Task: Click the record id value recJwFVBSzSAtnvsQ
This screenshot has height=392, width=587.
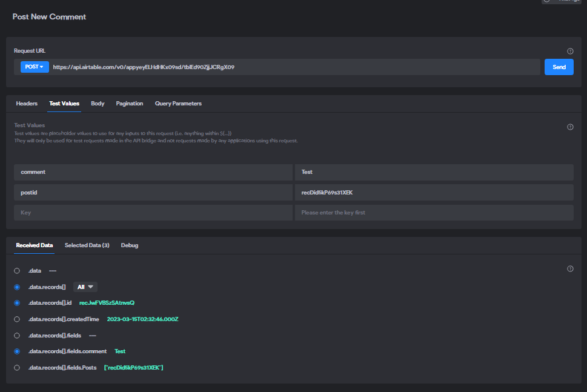Action: [x=107, y=303]
